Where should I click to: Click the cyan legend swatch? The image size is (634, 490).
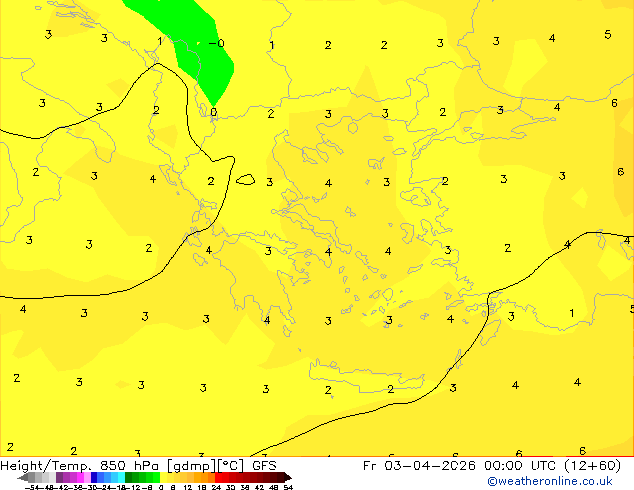(x=121, y=477)
